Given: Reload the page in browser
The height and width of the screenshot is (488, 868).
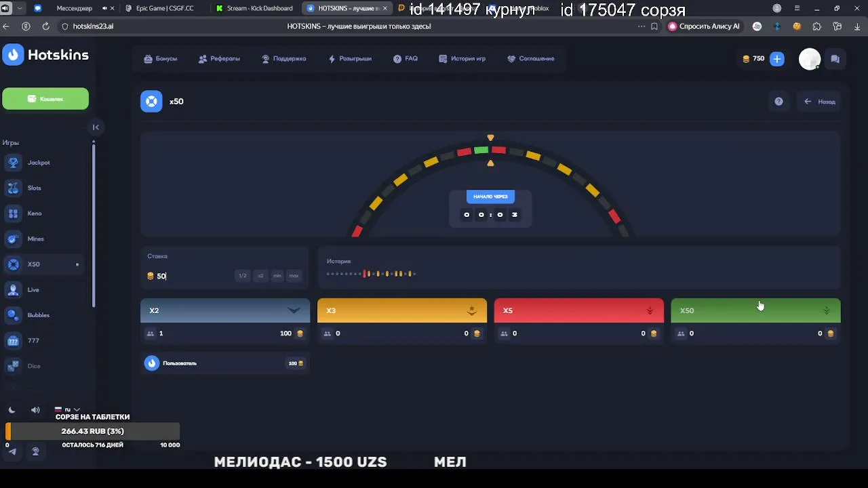Looking at the screenshot, I should tap(45, 26).
